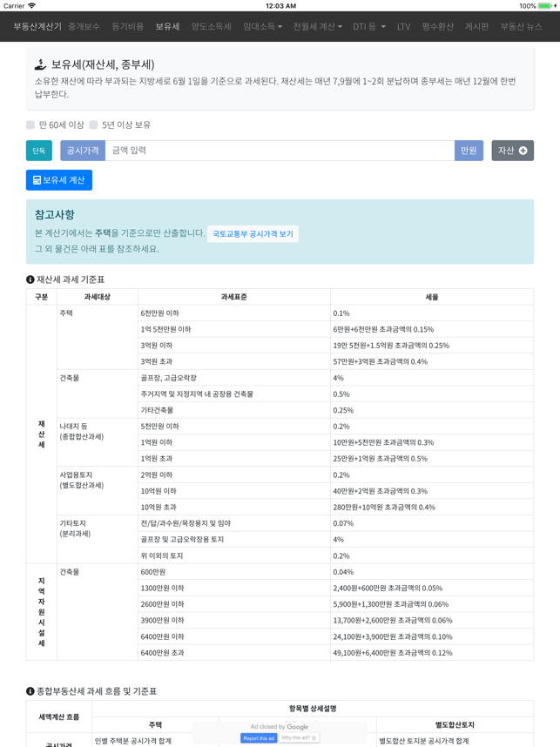
Task: Go to the 중개보수 tab
Action: pos(84,27)
